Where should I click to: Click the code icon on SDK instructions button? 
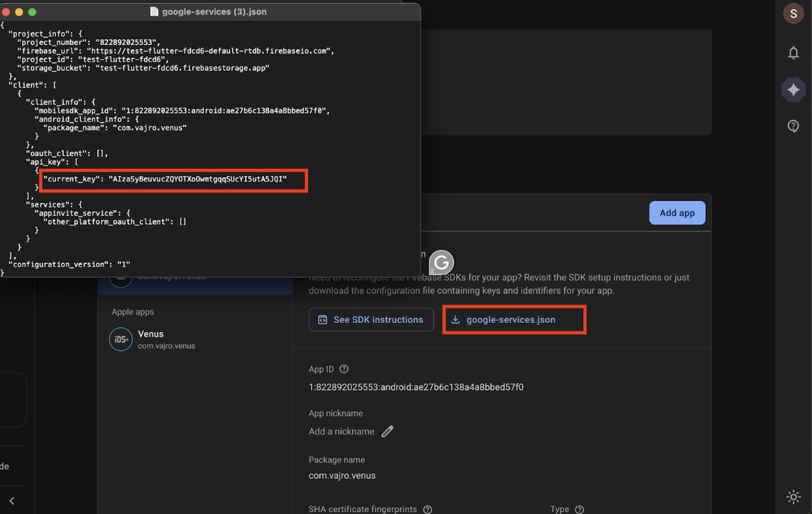tap(322, 320)
